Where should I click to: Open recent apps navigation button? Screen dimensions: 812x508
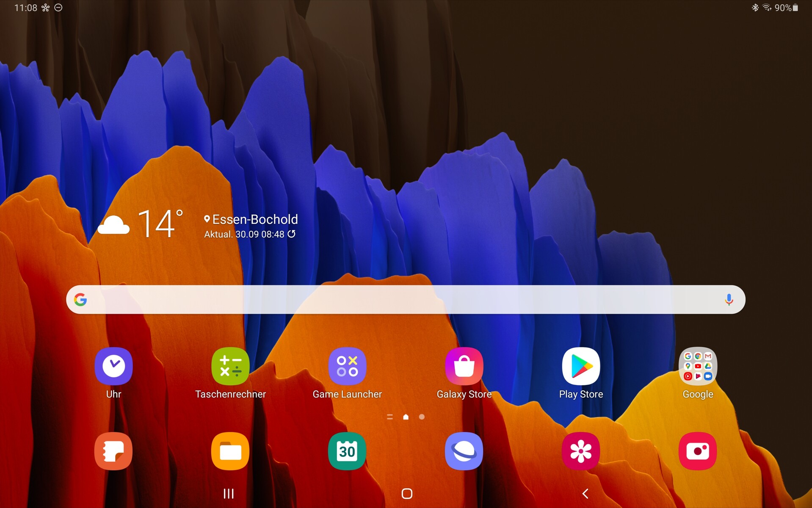tap(229, 494)
